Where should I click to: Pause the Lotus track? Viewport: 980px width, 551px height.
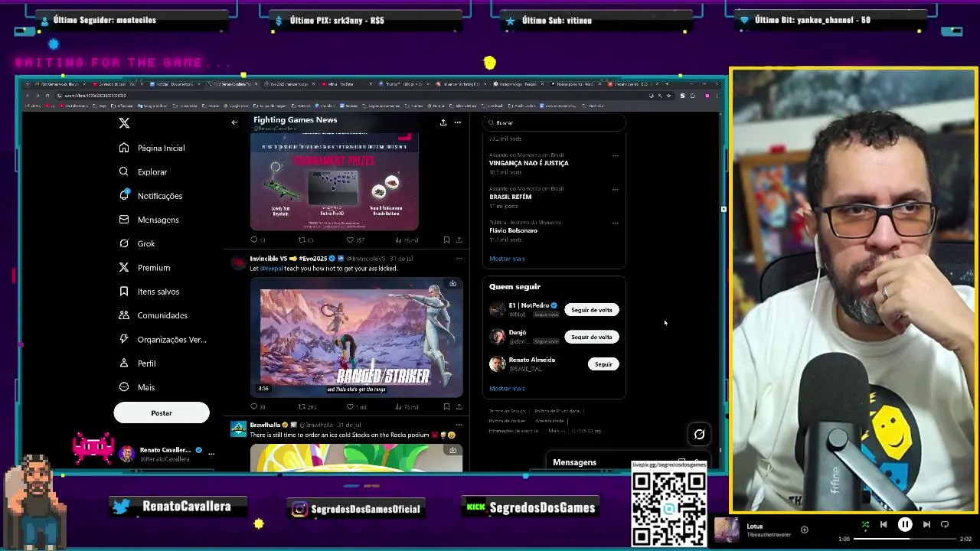905,524
